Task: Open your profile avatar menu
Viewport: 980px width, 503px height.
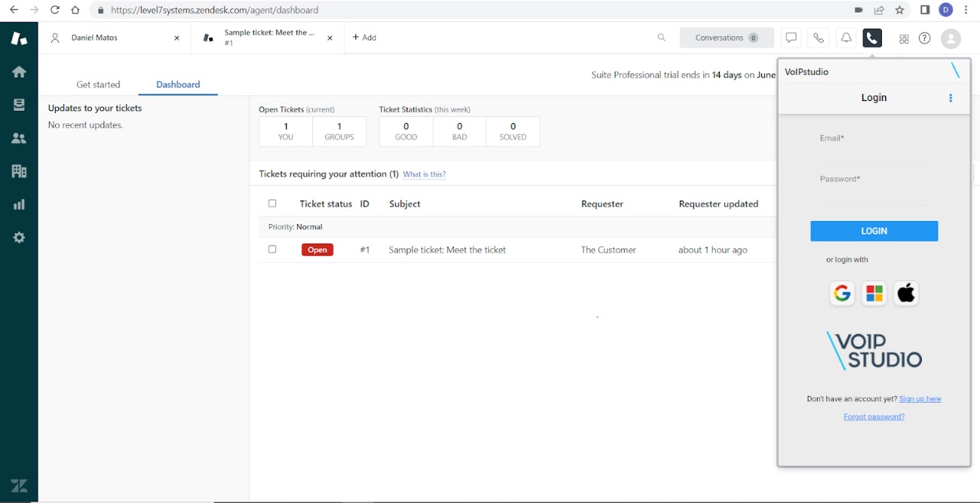Action: click(x=951, y=38)
